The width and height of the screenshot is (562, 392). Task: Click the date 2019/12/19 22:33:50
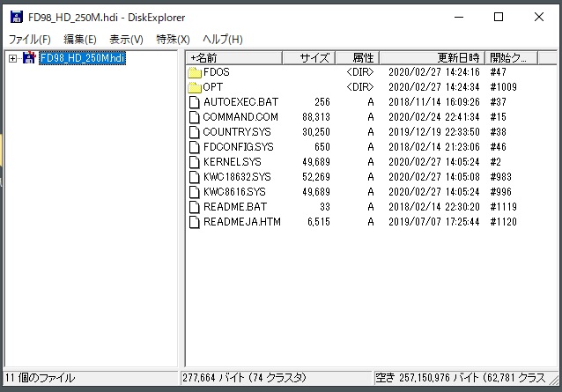tap(434, 132)
